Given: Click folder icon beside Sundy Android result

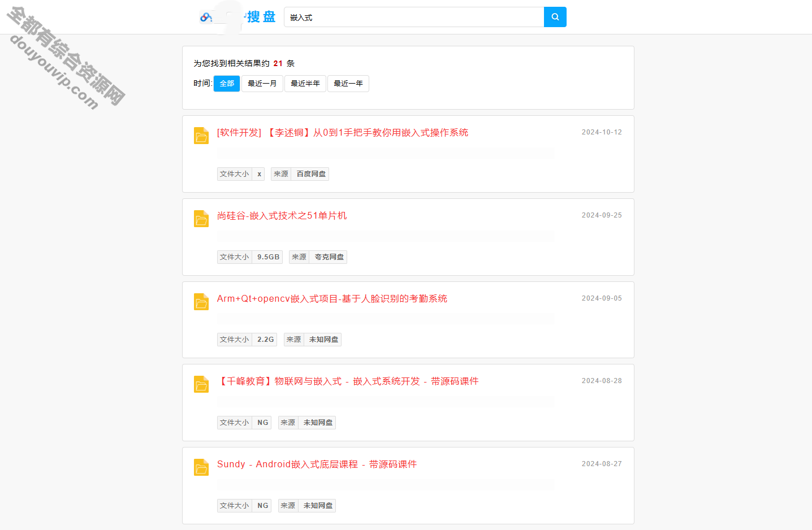Looking at the screenshot, I should click(201, 467).
